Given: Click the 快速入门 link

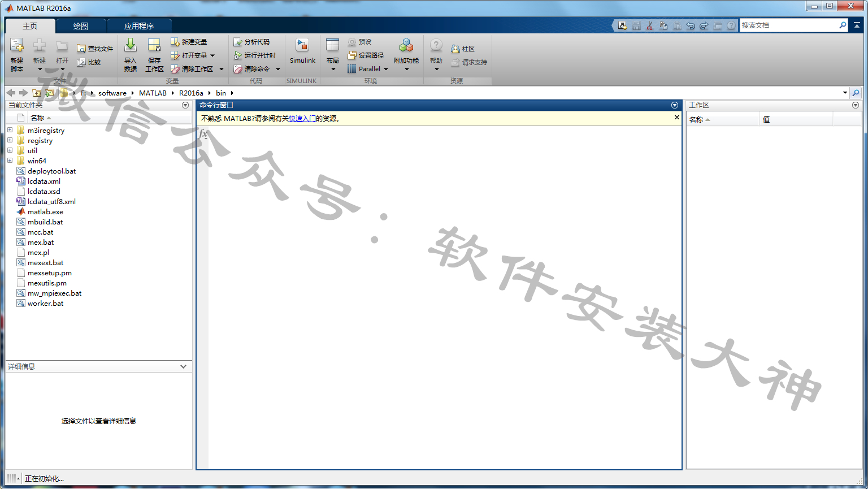Looking at the screenshot, I should 302,119.
